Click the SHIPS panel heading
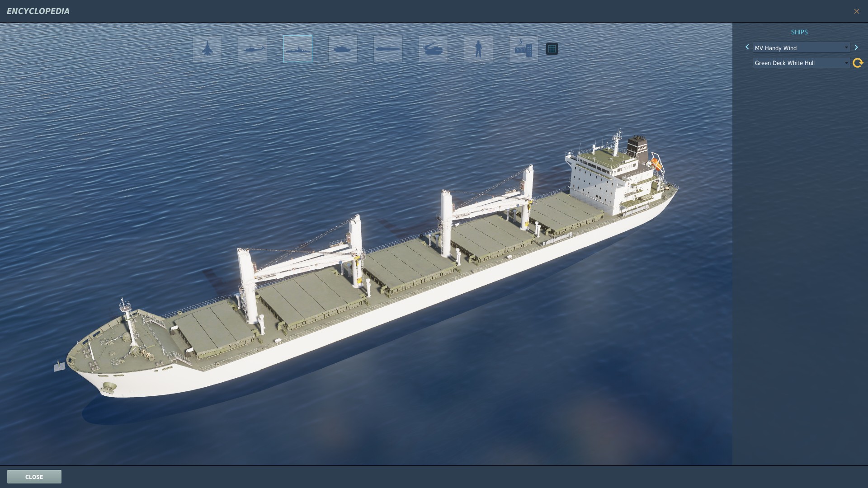This screenshot has height=488, width=868. (x=799, y=32)
